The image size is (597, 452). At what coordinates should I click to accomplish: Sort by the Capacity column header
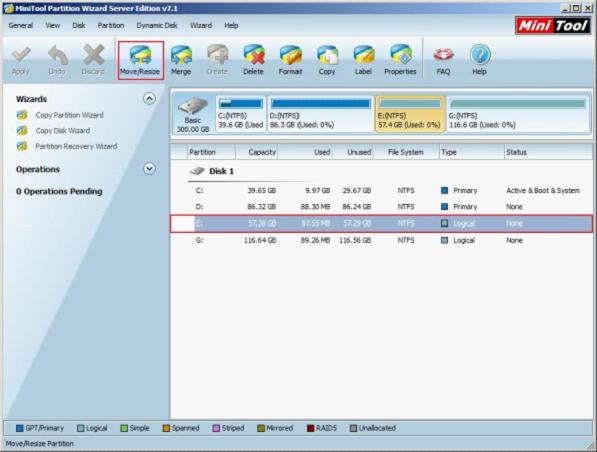pos(257,152)
